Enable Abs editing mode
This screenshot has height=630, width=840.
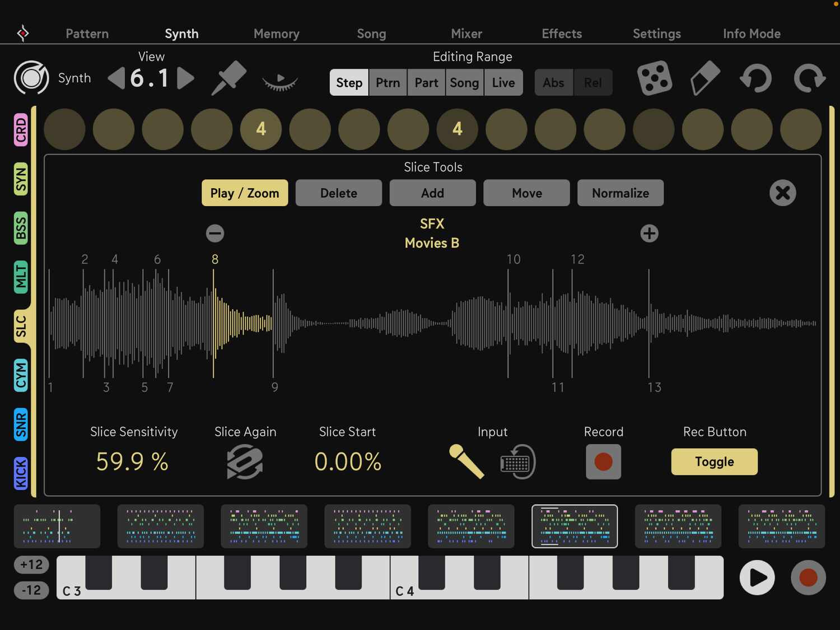coord(553,82)
